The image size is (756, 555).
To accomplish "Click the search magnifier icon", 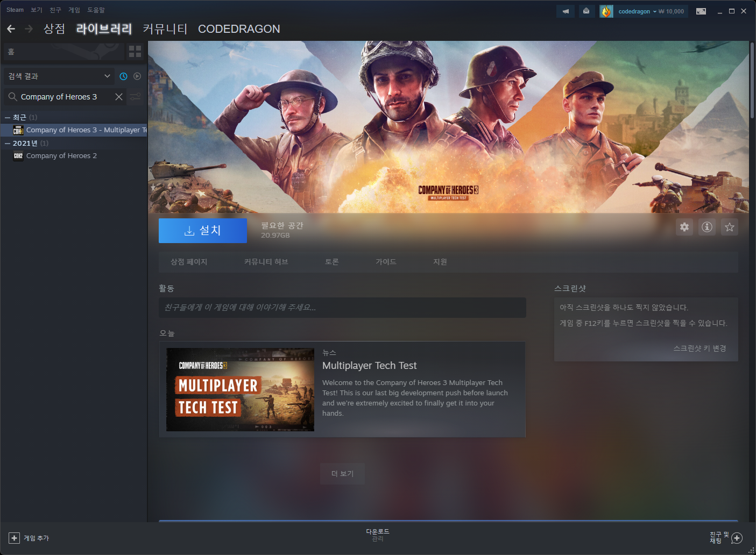I will click(x=12, y=97).
